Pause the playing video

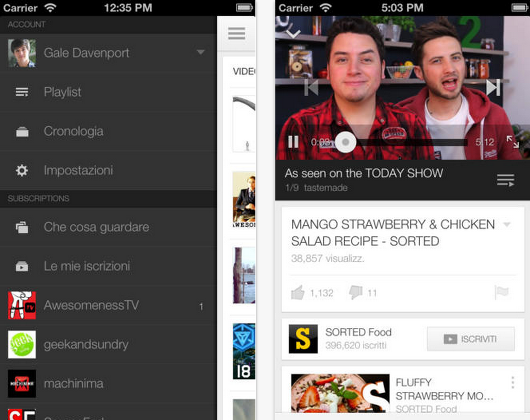point(293,142)
